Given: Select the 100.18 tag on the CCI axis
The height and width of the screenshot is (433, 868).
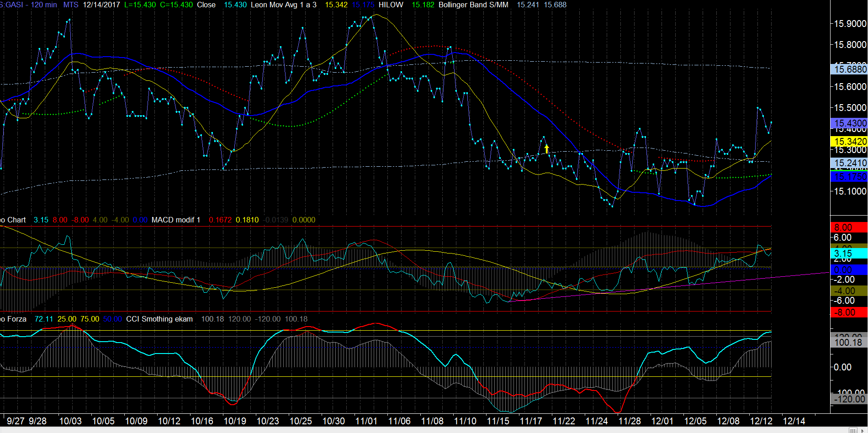Looking at the screenshot, I should point(849,343).
